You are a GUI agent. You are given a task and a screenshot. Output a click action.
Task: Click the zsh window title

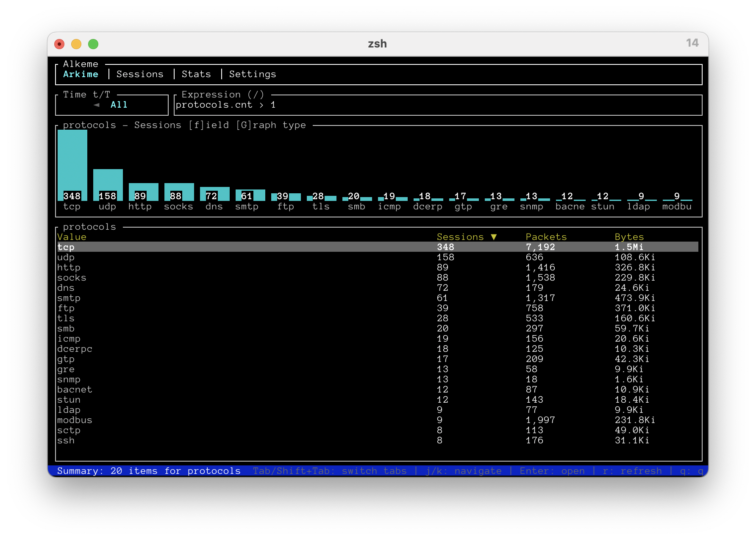tap(377, 44)
